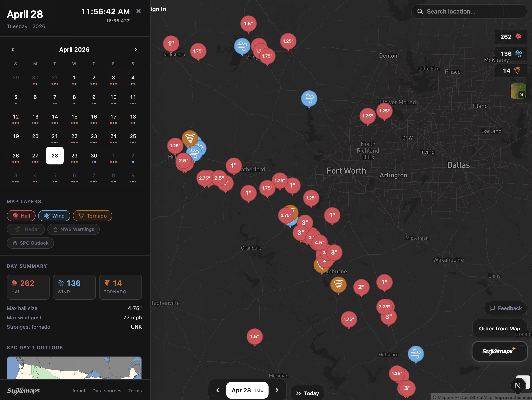Open the Terms link
The image size is (532, 400).
(135, 391)
